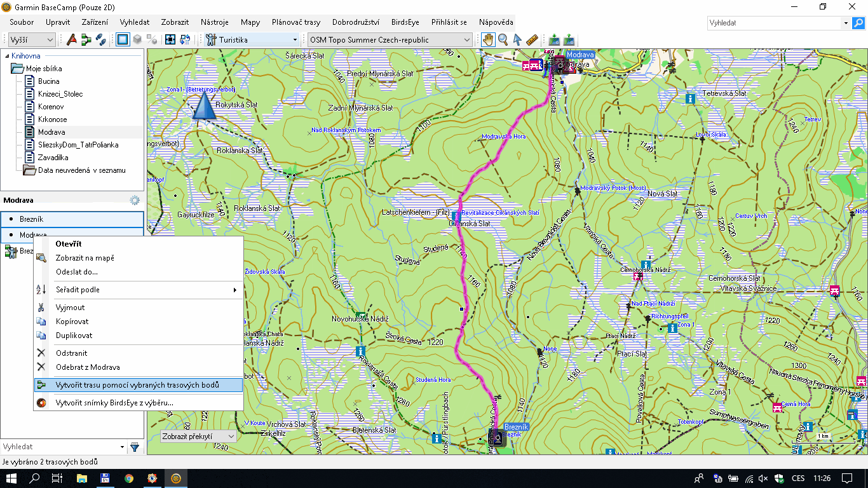Viewport: 868px width, 488px height.
Task: Open File Explorer from the taskbar
Action: [81, 478]
